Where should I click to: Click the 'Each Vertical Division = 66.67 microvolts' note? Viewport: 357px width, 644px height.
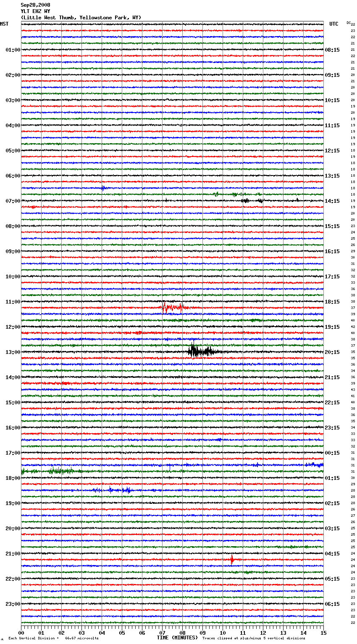[54, 638]
